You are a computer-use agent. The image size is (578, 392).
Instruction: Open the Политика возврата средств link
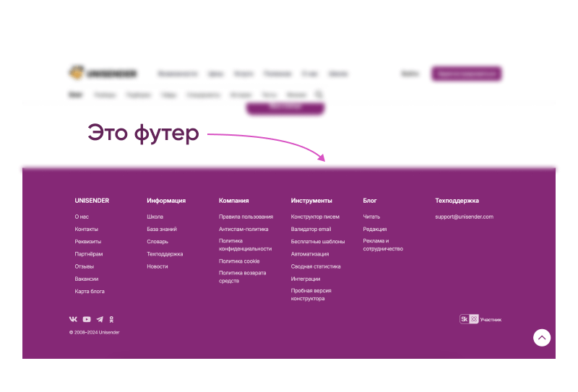click(x=242, y=277)
